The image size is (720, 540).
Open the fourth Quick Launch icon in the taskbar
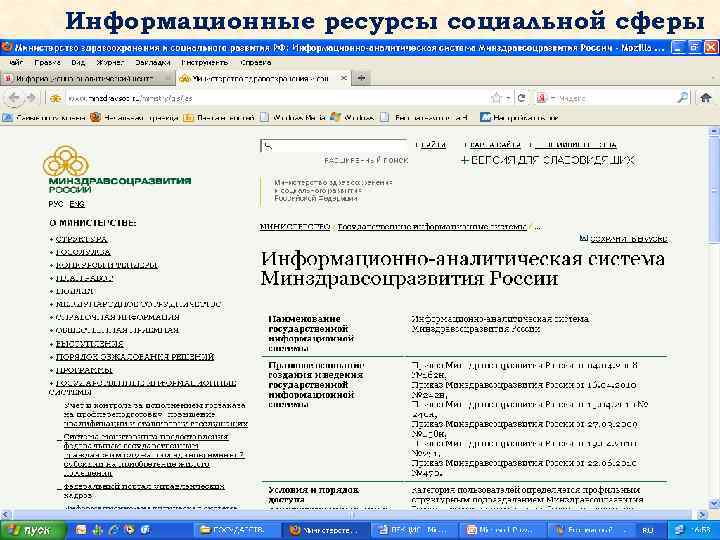(x=129, y=530)
